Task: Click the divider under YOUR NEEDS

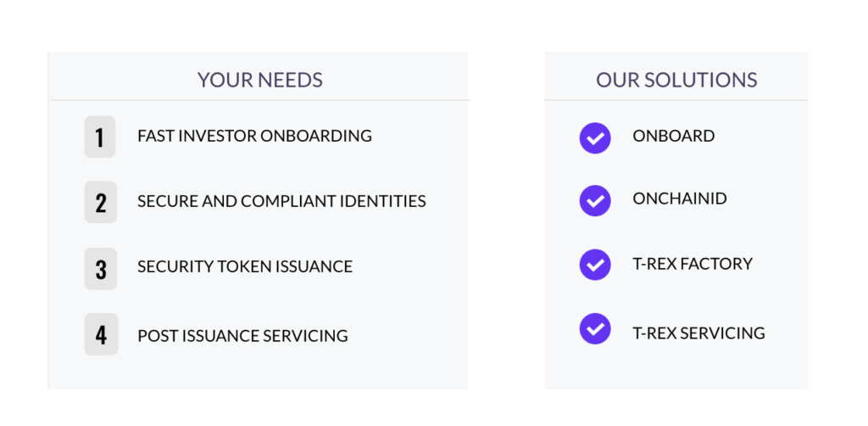Action: 259,100
